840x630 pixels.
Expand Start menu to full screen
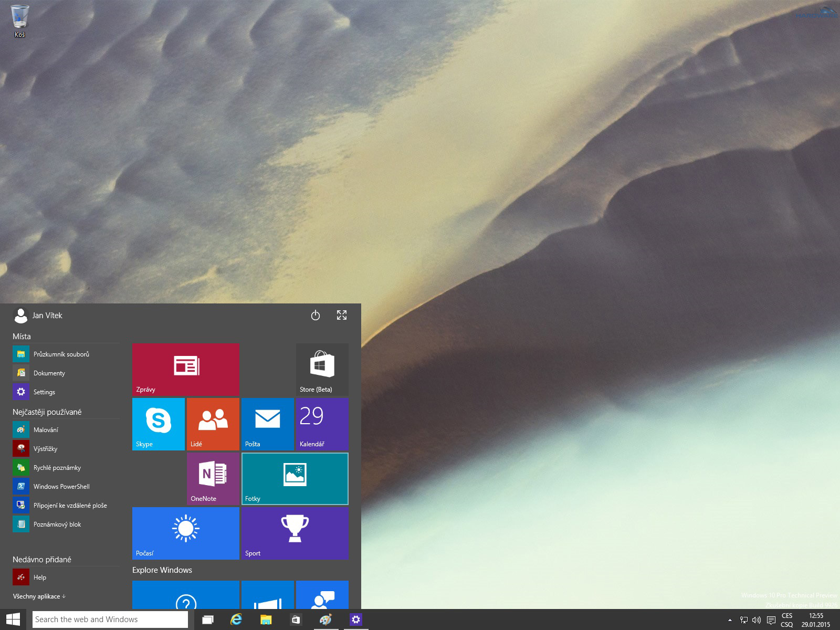[342, 315]
